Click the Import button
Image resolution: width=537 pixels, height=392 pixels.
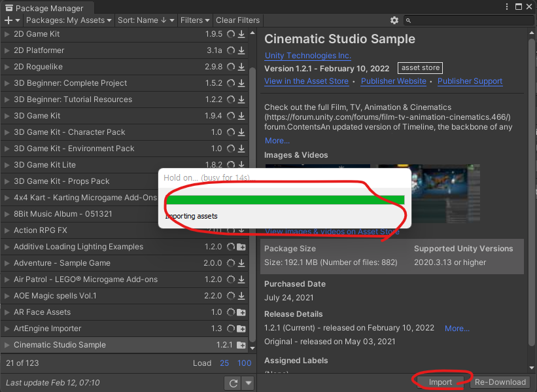440,382
